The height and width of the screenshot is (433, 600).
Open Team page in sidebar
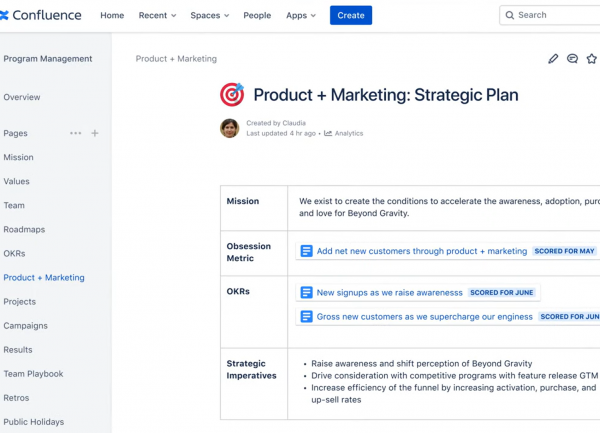pyautogui.click(x=14, y=205)
